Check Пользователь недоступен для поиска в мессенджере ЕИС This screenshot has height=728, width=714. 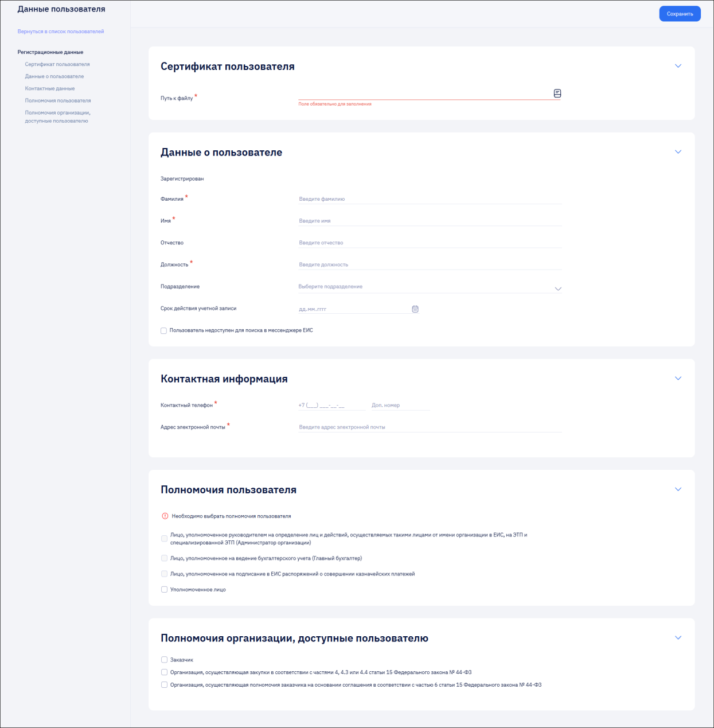tap(164, 331)
